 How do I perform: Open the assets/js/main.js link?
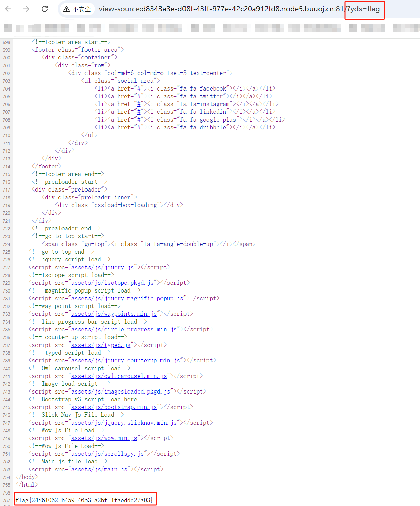[99, 469]
